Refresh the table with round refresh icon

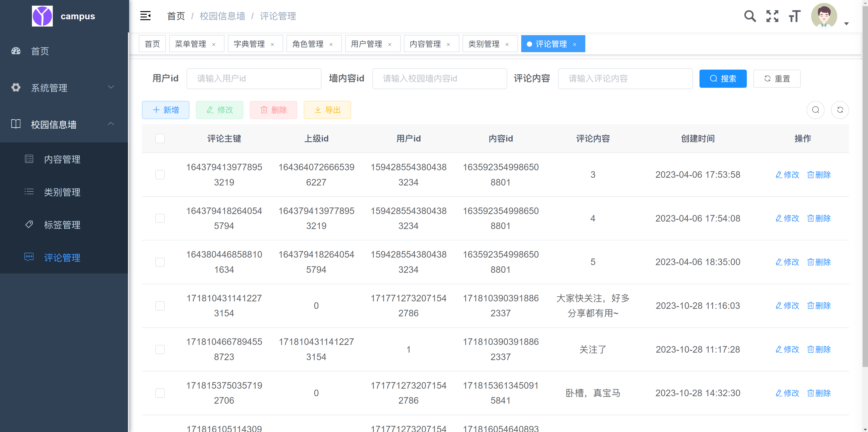coord(840,110)
